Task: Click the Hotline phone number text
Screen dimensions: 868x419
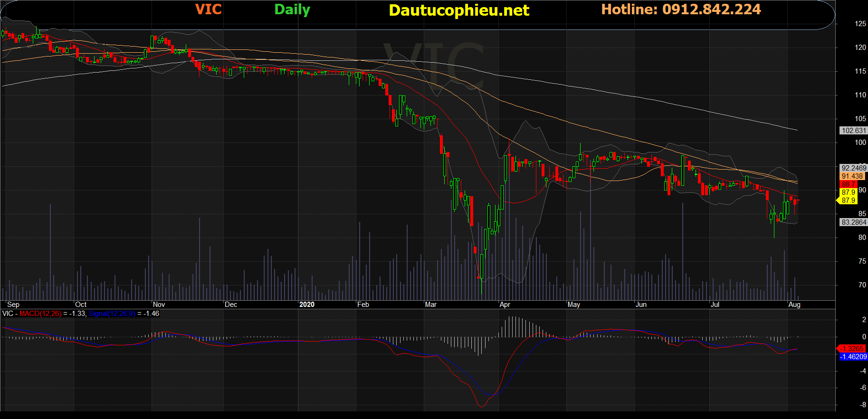Action: 680,10
